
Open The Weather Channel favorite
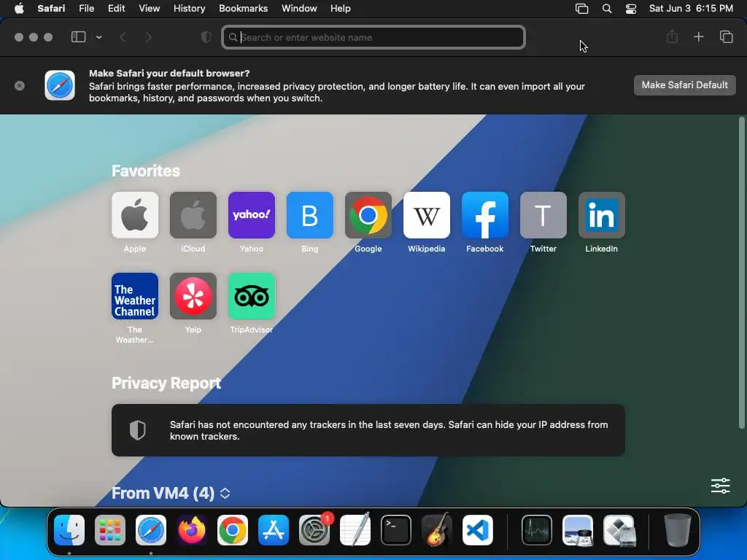pos(135,296)
